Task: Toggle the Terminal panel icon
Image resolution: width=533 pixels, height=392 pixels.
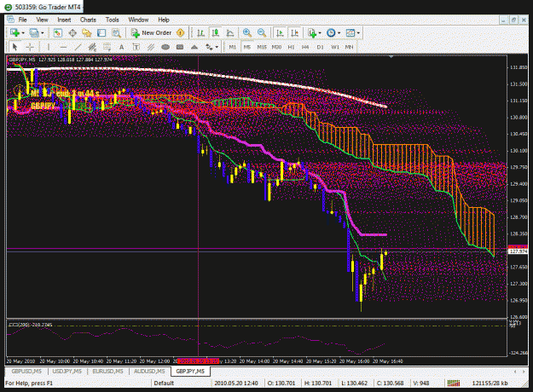Action: tap(101, 33)
